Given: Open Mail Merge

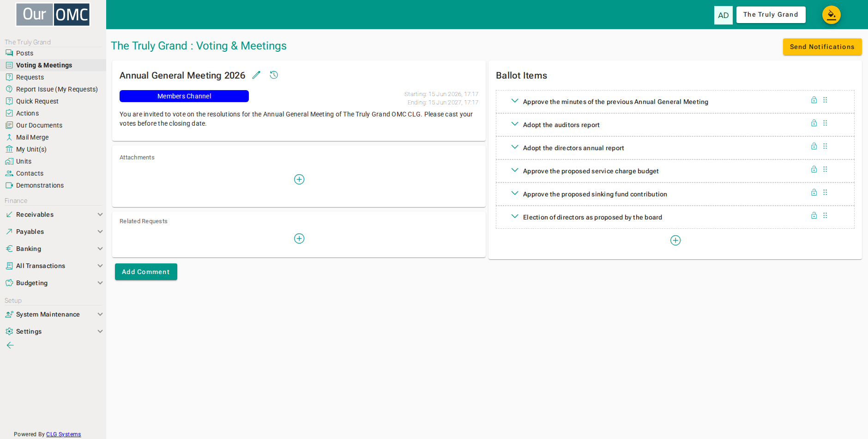Looking at the screenshot, I should click(x=53, y=137).
